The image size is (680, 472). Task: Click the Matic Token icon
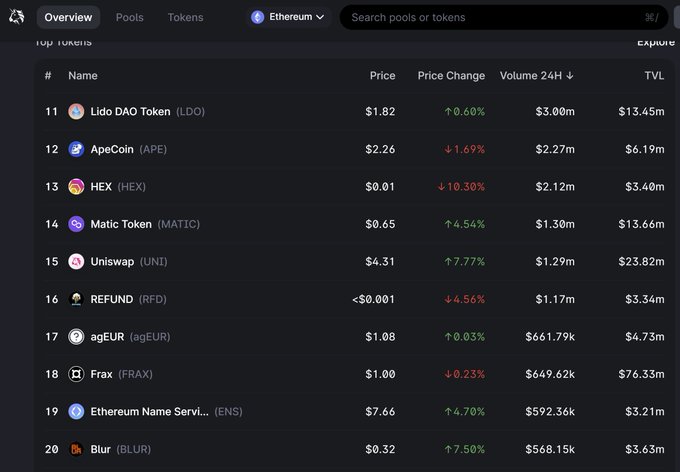76,224
